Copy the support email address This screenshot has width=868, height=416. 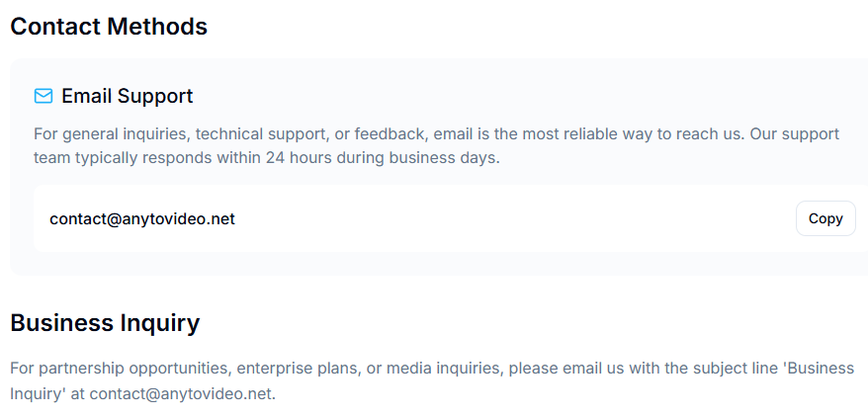(x=825, y=218)
